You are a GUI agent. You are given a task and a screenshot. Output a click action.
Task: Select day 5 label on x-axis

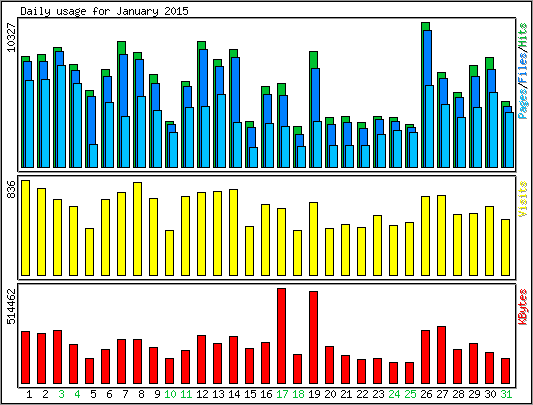point(93,394)
